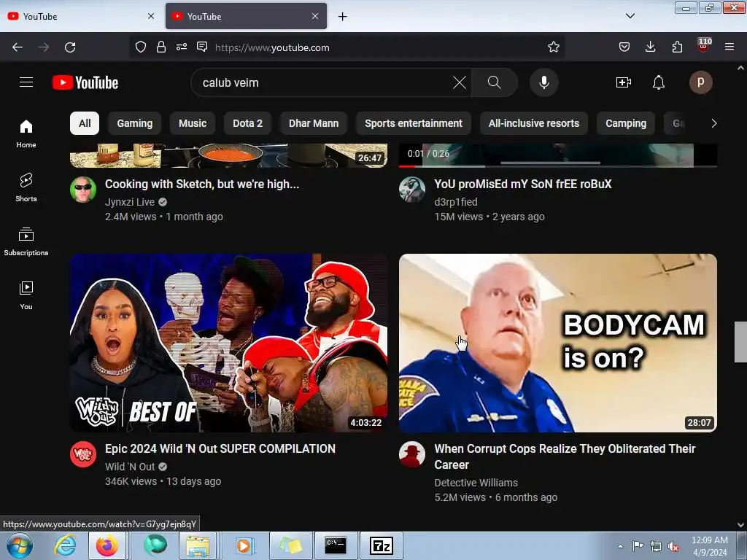
Task: Close the active YouTube tab
Action: coord(315,16)
